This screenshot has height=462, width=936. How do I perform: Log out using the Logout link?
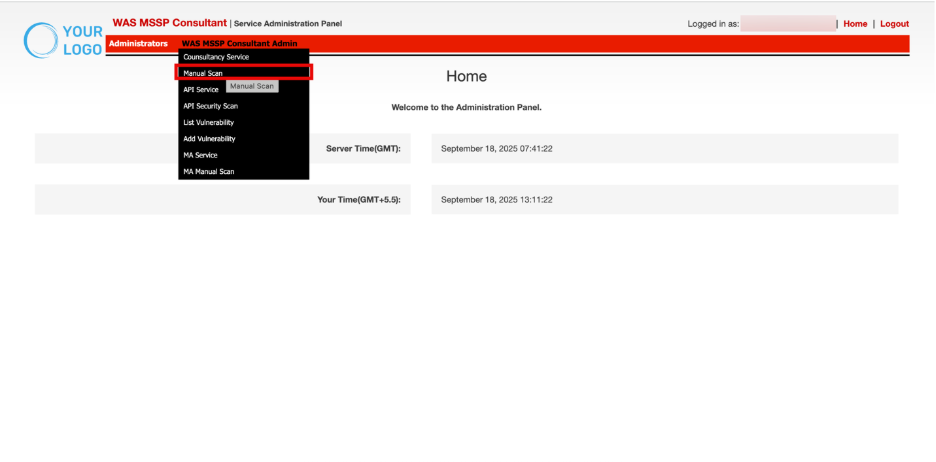coord(894,24)
